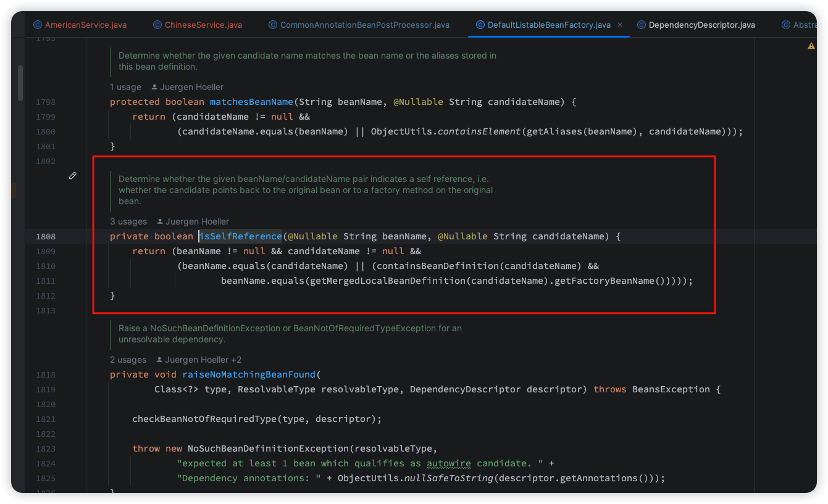Click the '2 usages' hint above raiseNoMatchingBeanFound
Viewport: 828px width, 504px height.
128,360
